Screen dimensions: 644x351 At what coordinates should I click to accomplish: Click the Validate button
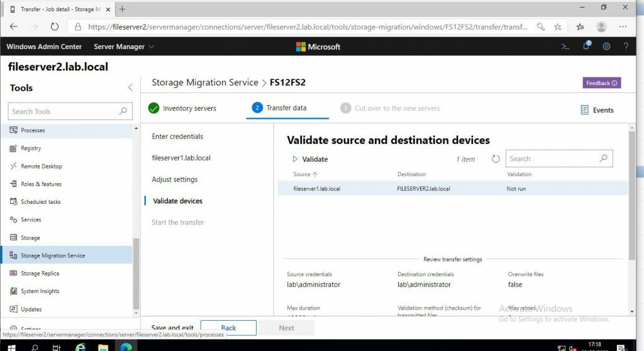310,159
